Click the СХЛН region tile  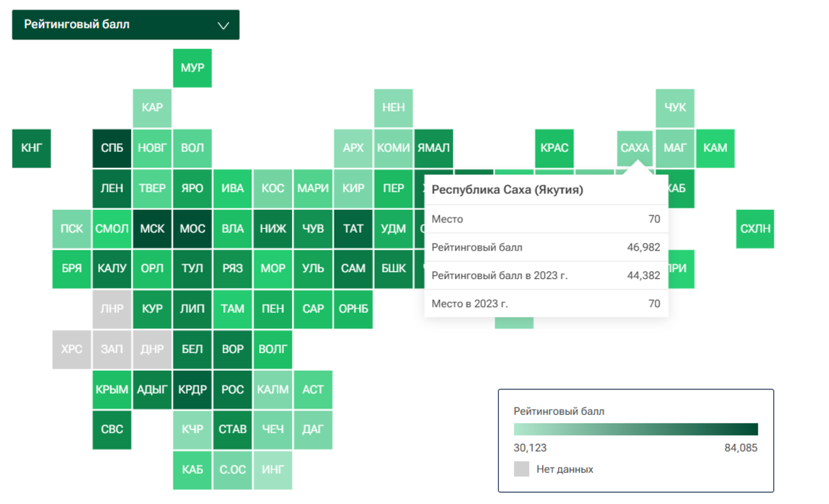pos(755,229)
